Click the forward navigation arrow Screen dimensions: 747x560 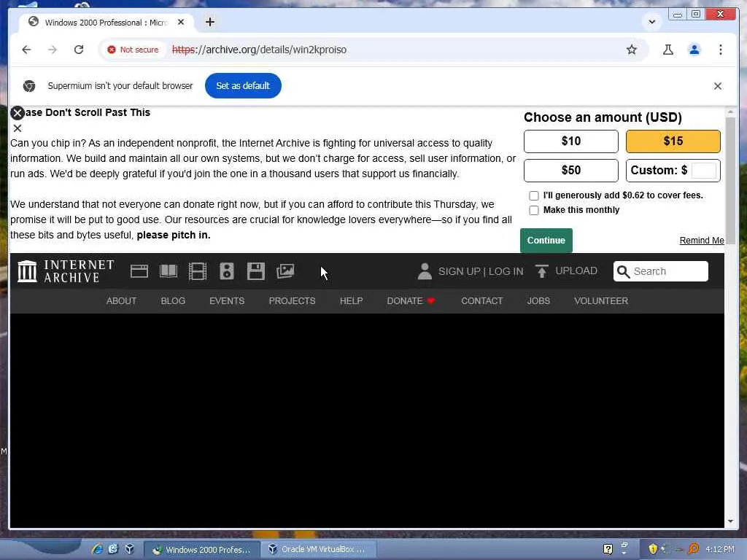(x=53, y=50)
